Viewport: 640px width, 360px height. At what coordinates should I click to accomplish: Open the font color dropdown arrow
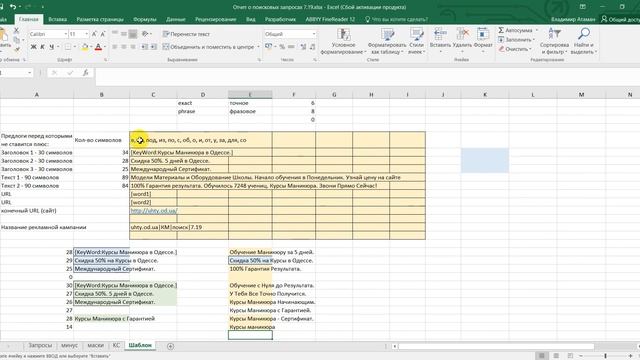click(x=104, y=47)
